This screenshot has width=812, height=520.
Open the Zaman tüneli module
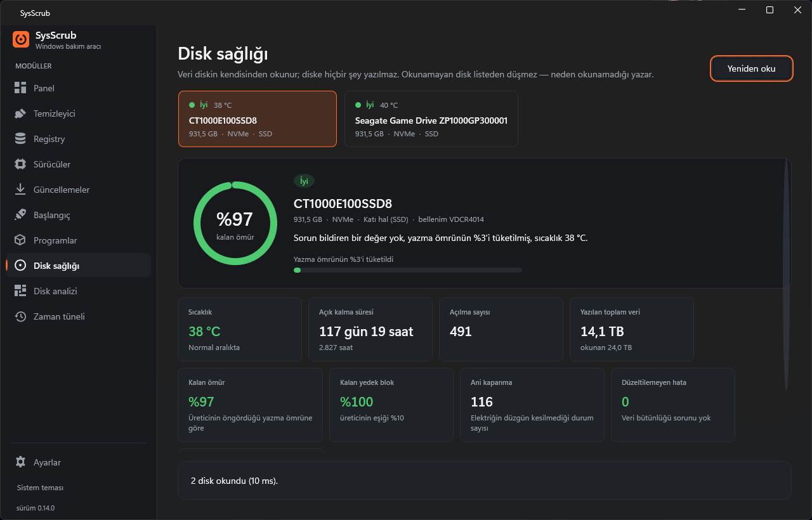click(x=79, y=316)
